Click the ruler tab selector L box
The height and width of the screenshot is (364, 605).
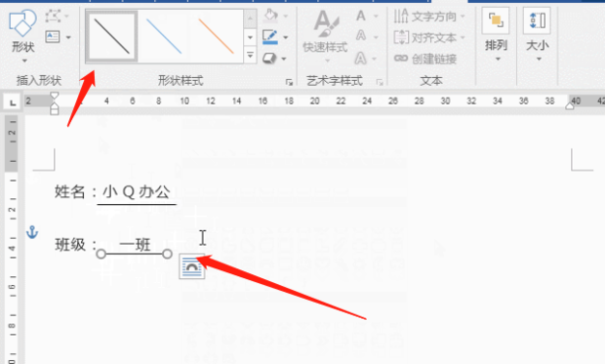point(13,102)
